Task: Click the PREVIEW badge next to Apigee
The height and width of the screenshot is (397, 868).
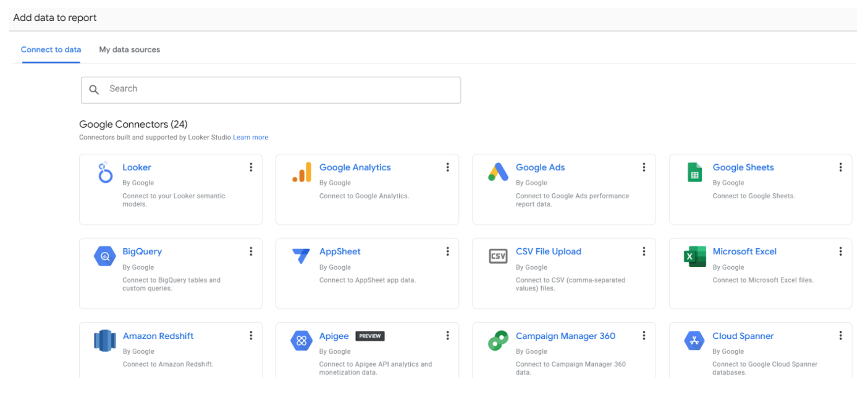Action: coord(370,336)
